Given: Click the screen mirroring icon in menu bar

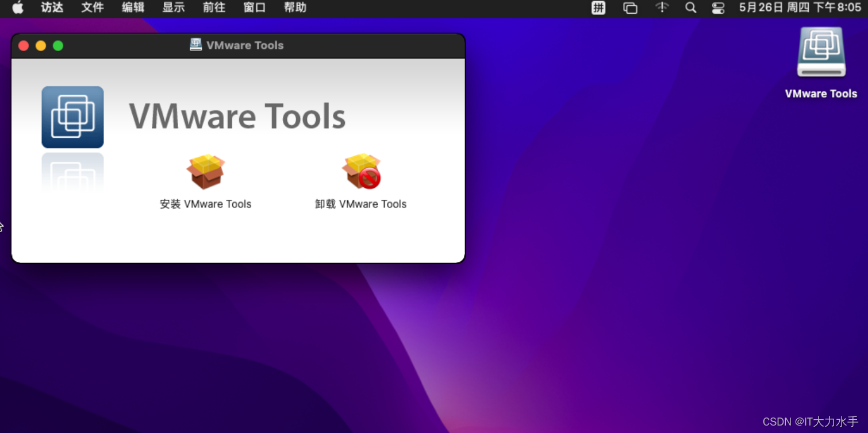Looking at the screenshot, I should [x=630, y=8].
